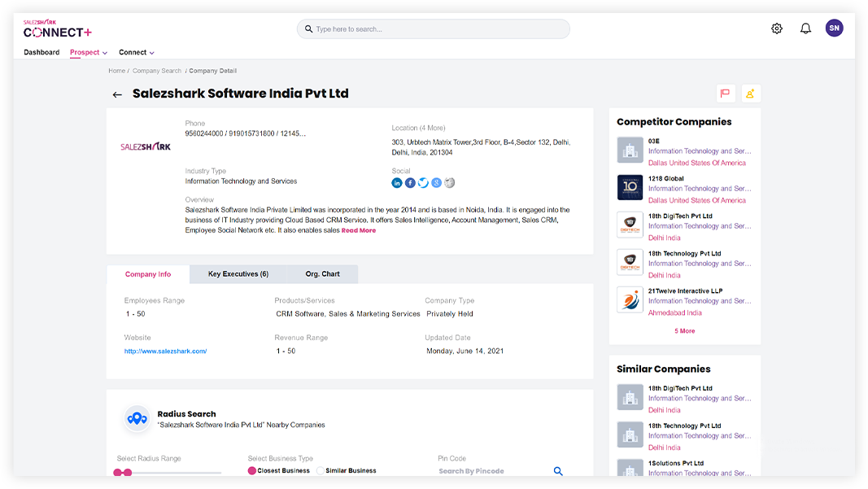This screenshot has height=489, width=868.
Task: Click the 18th DigiTech competitor logo
Action: coord(630,225)
